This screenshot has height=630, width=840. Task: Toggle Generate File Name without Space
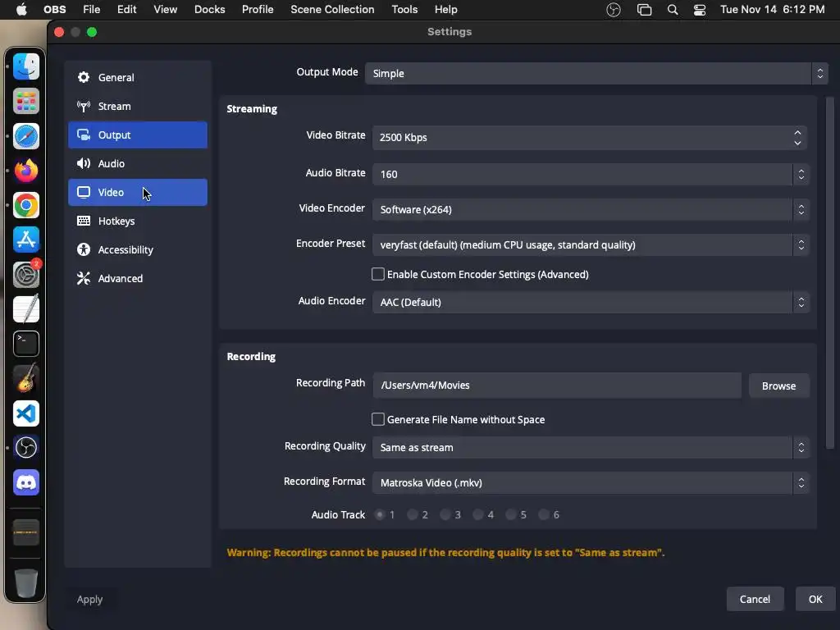click(378, 420)
